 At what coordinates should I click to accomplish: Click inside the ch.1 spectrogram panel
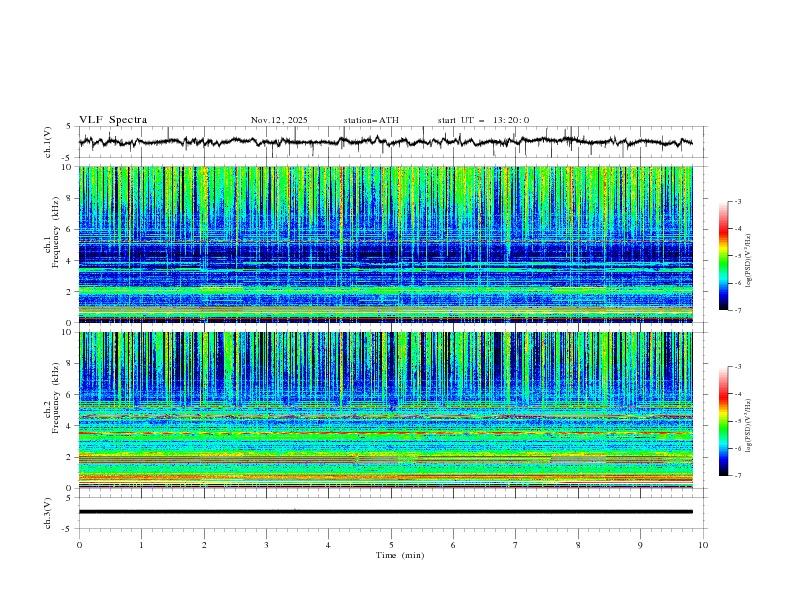pos(390,244)
